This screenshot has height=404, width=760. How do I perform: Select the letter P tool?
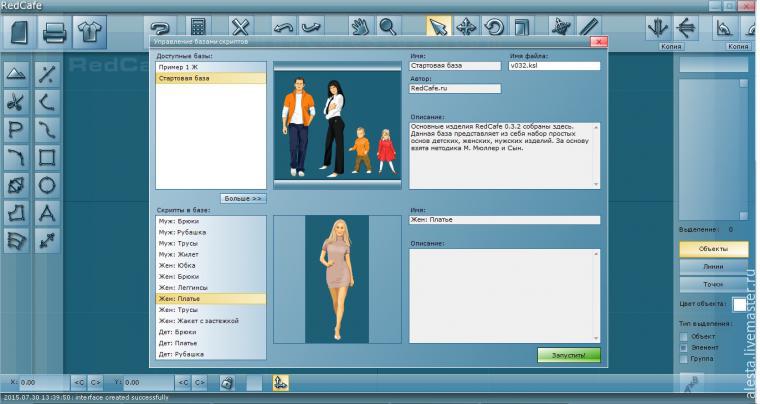coord(16,130)
